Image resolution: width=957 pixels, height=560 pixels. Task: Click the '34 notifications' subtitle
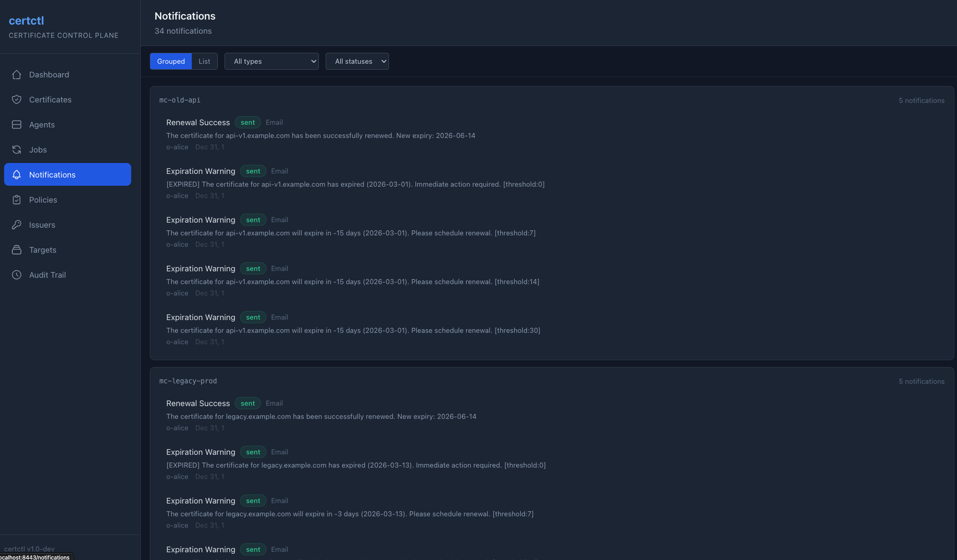tap(183, 31)
